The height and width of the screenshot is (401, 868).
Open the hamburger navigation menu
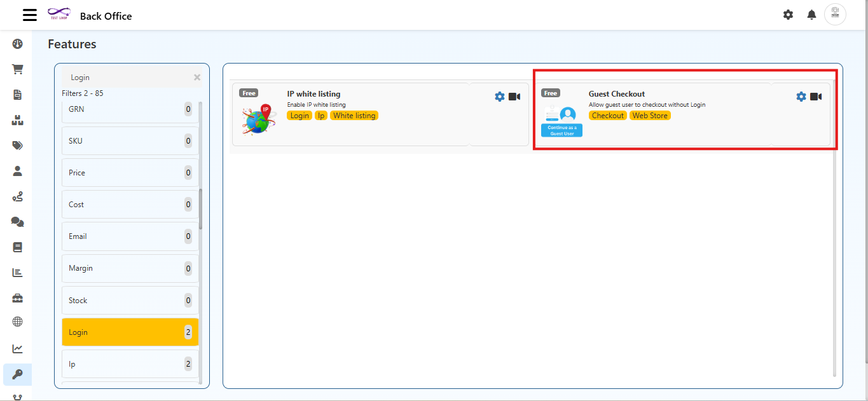tap(29, 15)
